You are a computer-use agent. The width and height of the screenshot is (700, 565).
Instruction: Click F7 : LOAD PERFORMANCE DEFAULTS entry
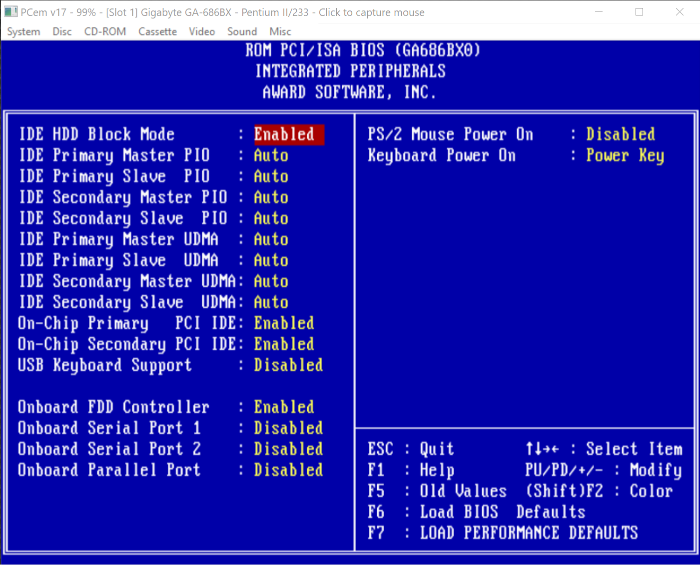click(503, 533)
